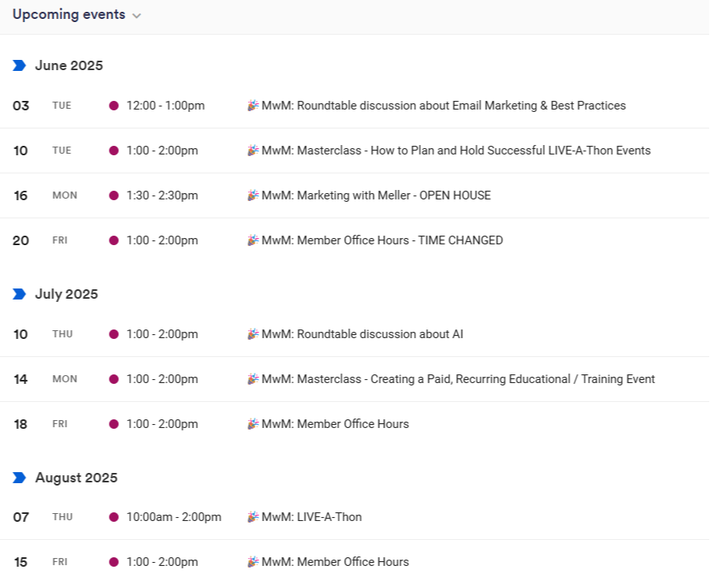Image resolution: width=710 pixels, height=588 pixels.
Task: Click the July 2025 blue arrow icon
Action: [19, 294]
